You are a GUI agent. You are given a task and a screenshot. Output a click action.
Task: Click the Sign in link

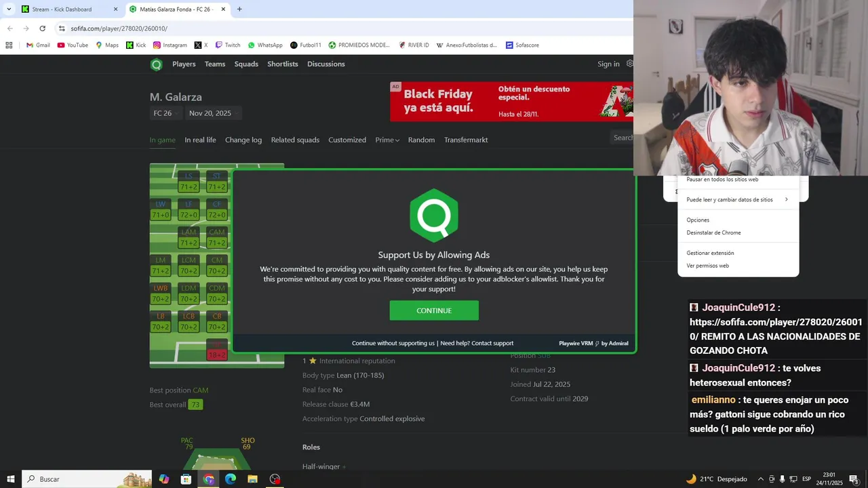pyautogui.click(x=608, y=64)
